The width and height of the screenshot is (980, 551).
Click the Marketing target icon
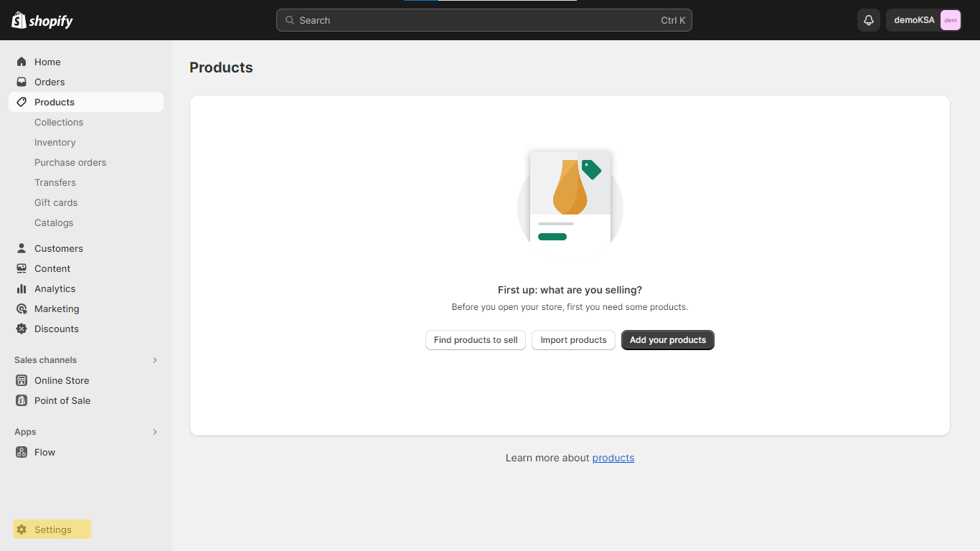22,309
